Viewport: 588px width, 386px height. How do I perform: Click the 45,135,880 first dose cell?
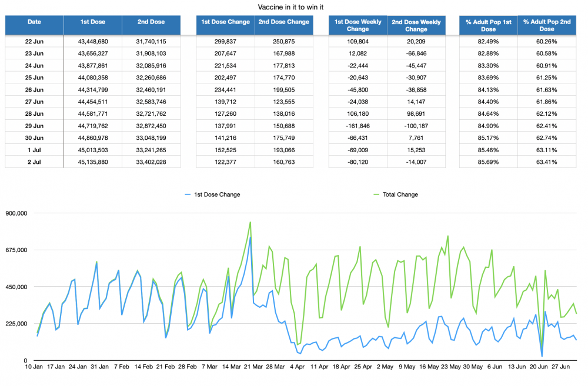93,162
